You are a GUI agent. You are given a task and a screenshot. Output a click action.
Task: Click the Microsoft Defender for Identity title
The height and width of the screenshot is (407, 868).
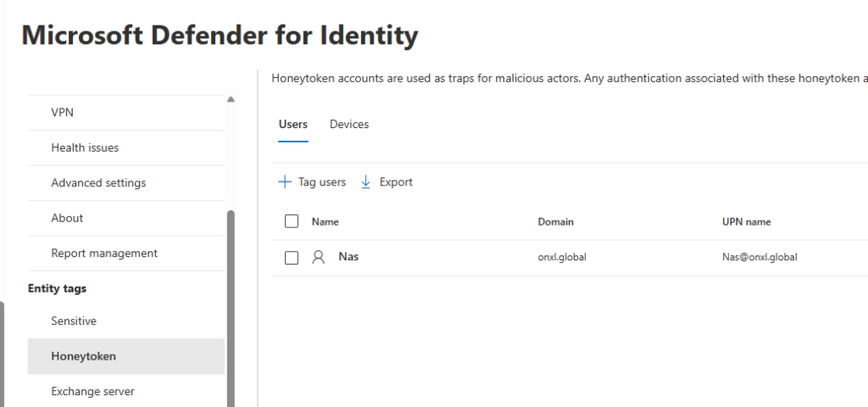[220, 36]
